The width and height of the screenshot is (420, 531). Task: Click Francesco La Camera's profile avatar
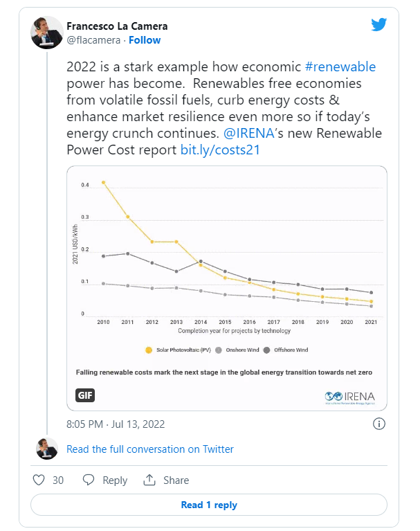pyautogui.click(x=48, y=32)
